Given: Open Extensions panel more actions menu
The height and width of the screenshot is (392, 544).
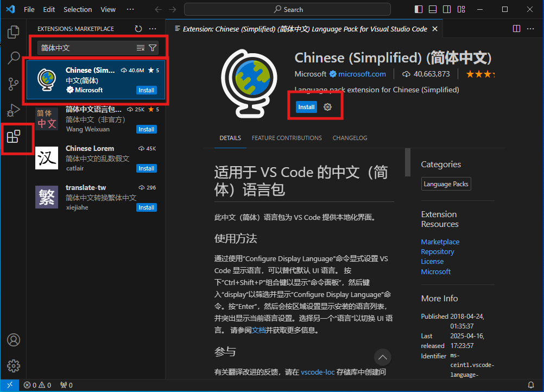Looking at the screenshot, I should 153,29.
